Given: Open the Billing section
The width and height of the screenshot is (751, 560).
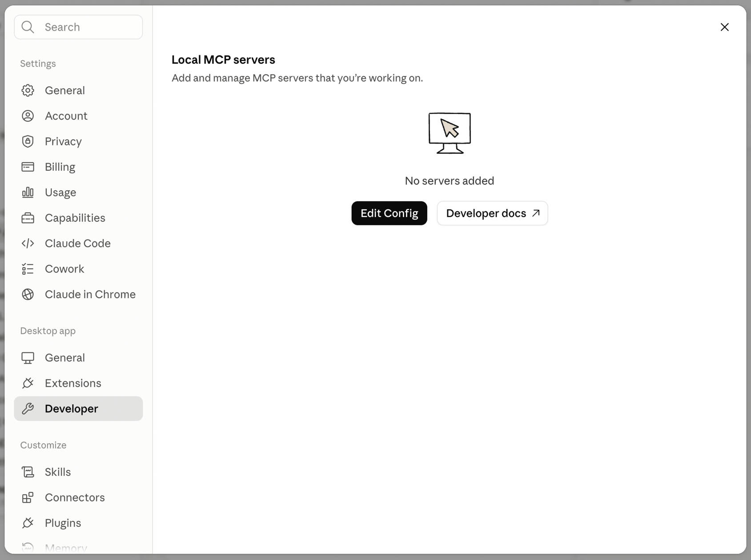Looking at the screenshot, I should [x=78, y=167].
